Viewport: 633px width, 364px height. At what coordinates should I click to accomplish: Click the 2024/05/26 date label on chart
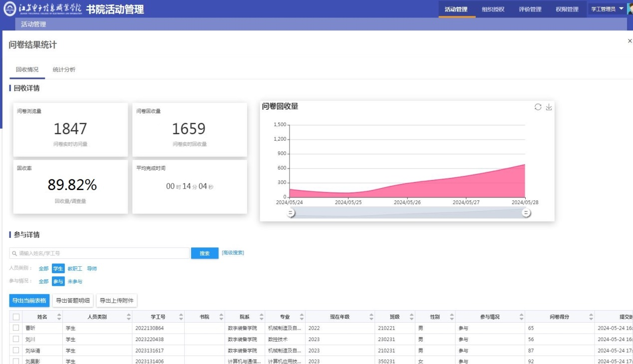407,202
